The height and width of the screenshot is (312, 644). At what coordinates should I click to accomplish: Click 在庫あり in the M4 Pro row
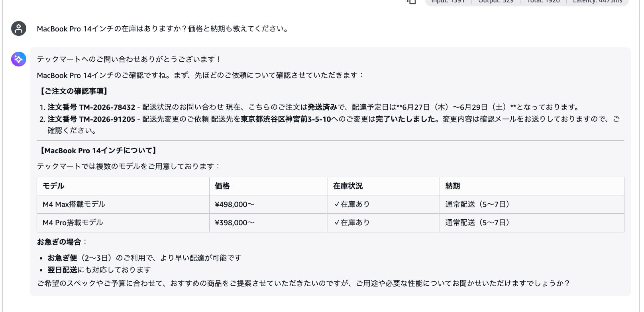pos(352,222)
